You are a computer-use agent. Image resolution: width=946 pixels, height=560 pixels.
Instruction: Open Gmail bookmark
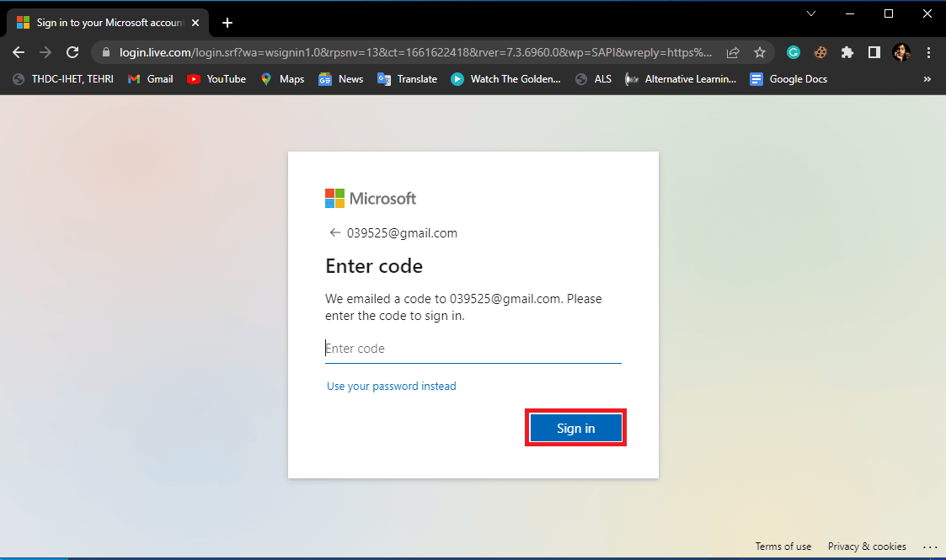pos(151,79)
